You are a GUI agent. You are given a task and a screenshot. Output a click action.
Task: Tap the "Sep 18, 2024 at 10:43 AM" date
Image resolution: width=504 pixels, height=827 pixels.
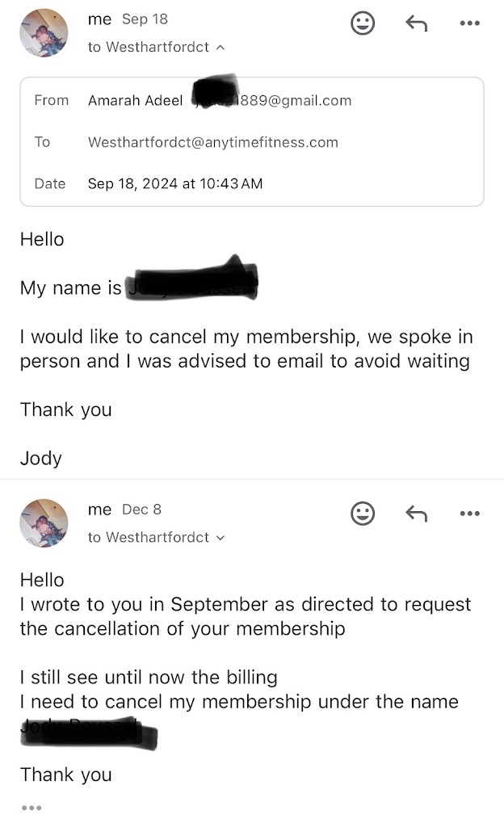tap(175, 183)
